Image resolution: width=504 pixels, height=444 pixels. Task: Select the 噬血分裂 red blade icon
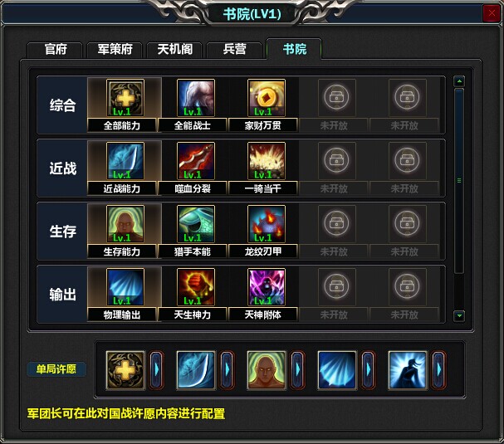[196, 161]
